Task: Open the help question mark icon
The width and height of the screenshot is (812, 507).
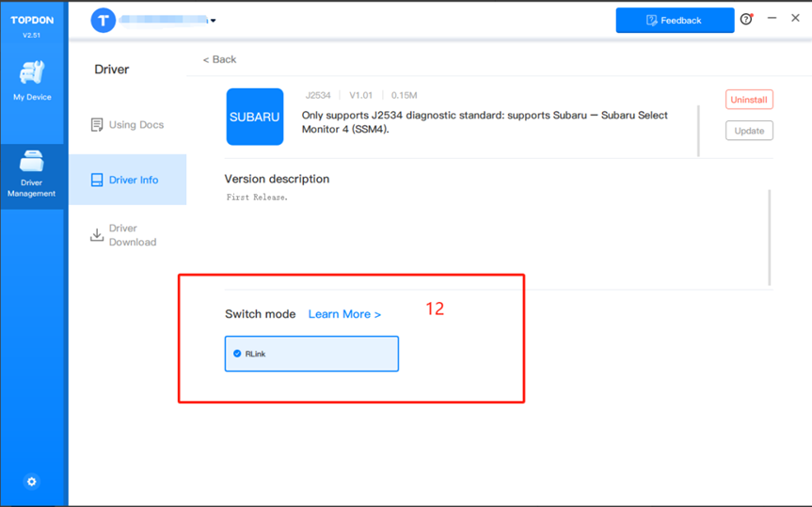Action: pos(746,20)
